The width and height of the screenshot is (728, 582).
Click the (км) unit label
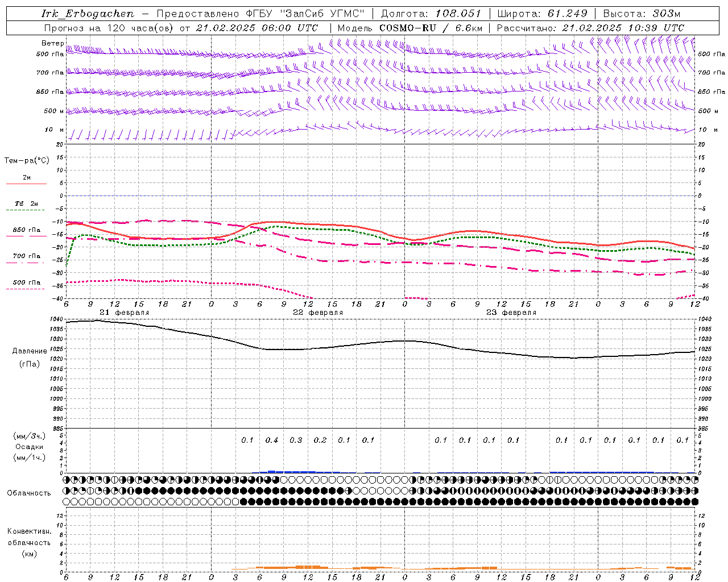(29, 554)
